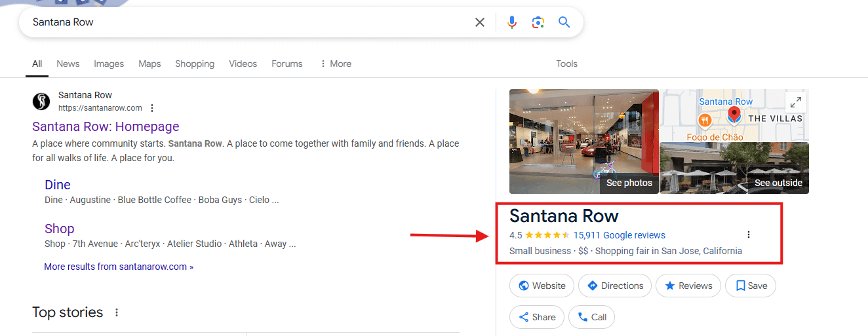
Task: Open three-dot menu beside santanarow.com URL
Action: coord(152,108)
